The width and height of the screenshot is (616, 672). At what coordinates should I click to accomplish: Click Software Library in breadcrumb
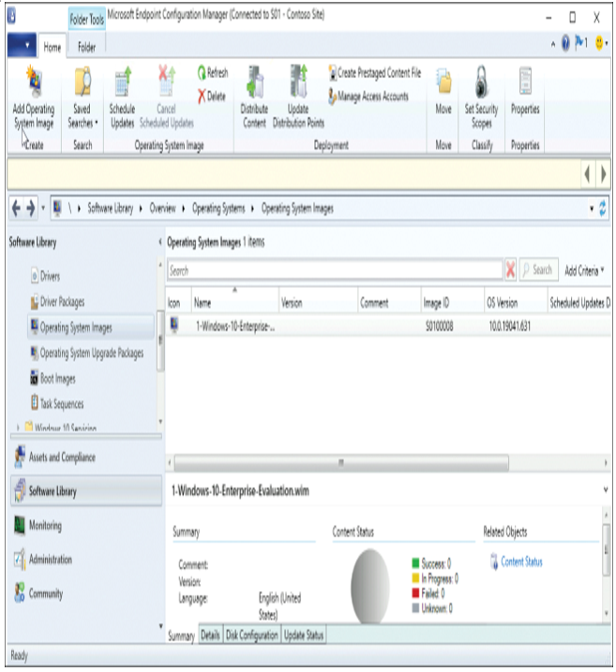[111, 208]
